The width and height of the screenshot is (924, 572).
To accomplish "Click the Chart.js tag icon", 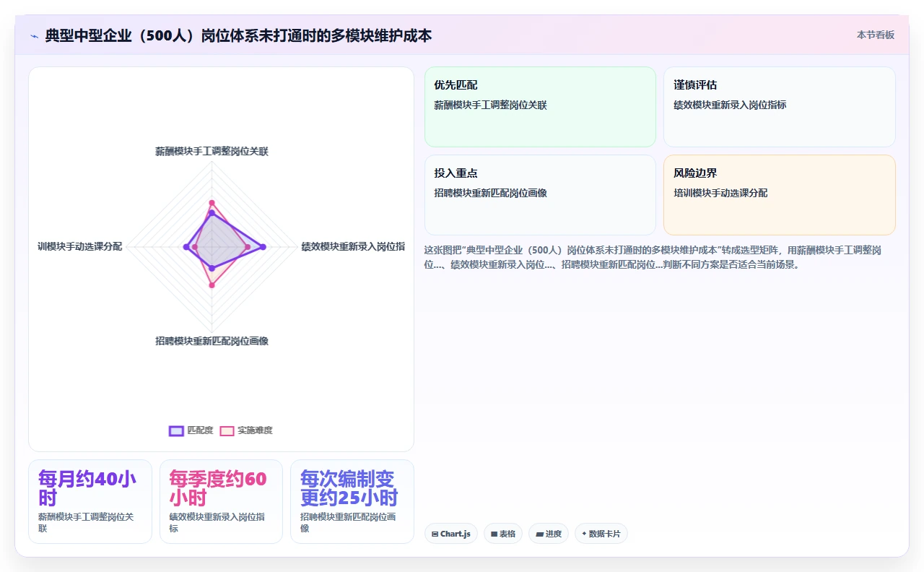I will pyautogui.click(x=435, y=534).
